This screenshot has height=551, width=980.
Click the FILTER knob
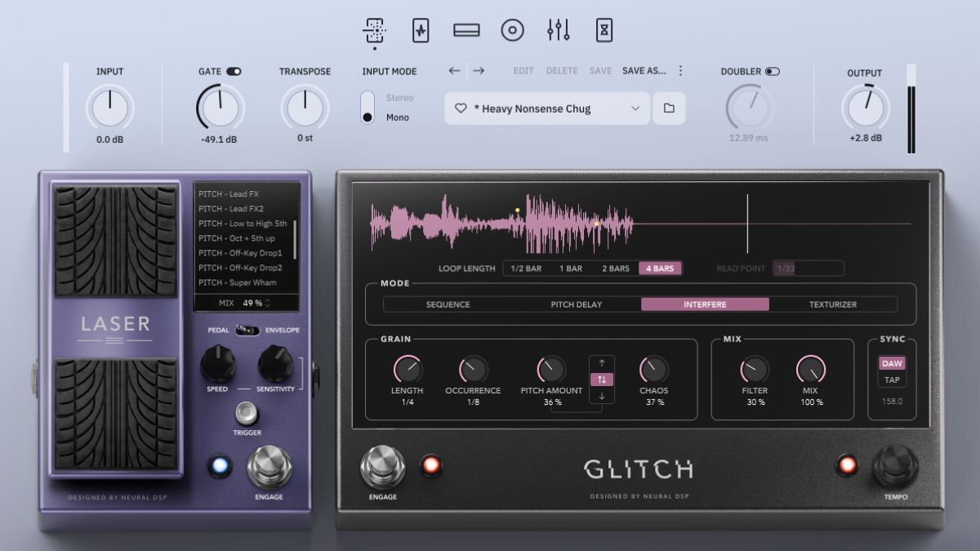click(755, 370)
